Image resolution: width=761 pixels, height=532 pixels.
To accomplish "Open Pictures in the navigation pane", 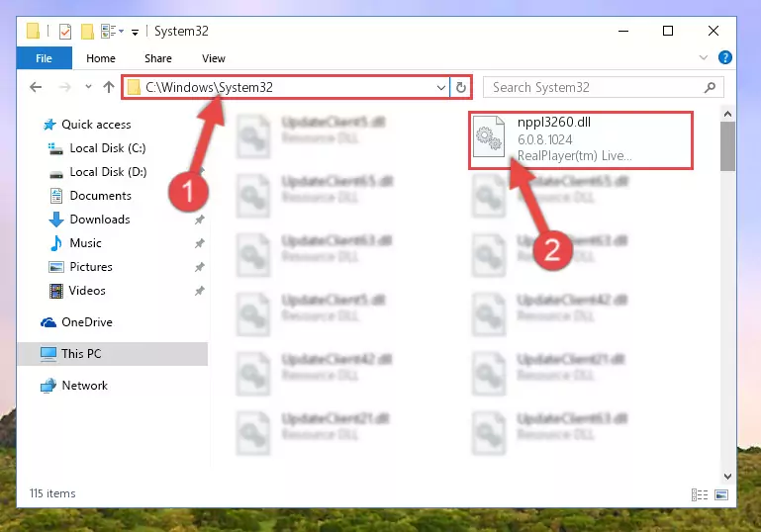I will (91, 267).
